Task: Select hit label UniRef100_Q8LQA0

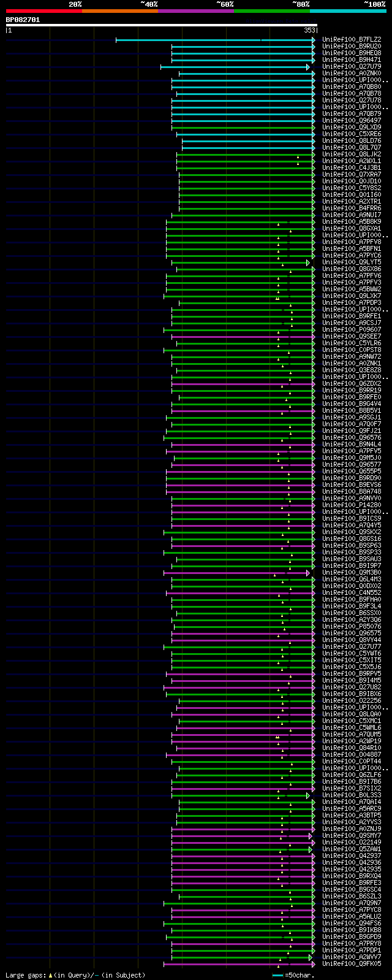Action: [352, 714]
